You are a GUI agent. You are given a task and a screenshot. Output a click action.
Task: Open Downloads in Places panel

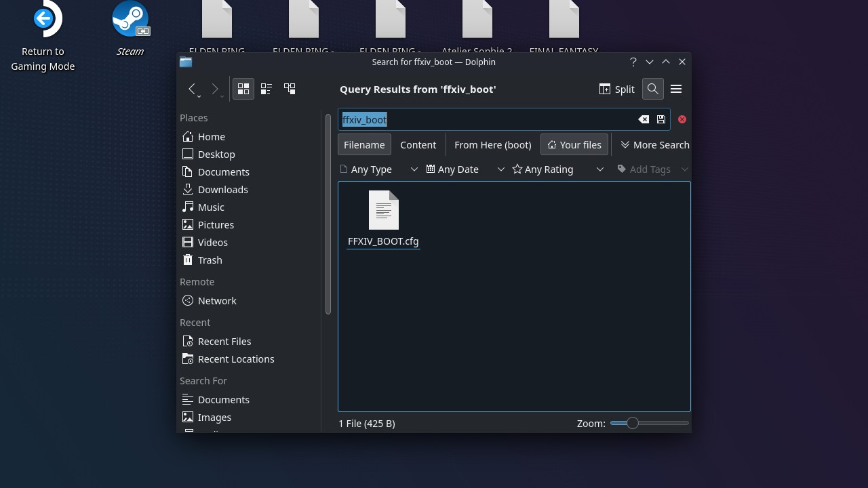222,190
